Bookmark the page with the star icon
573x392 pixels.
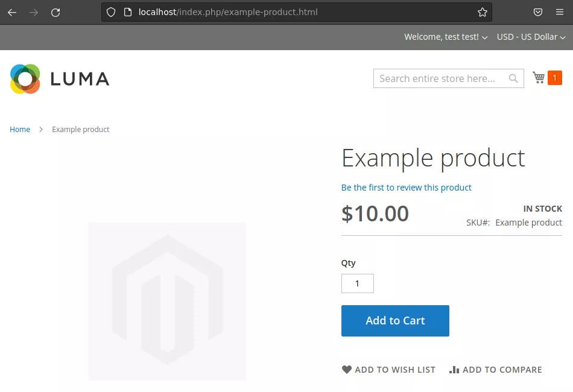pyautogui.click(x=482, y=12)
